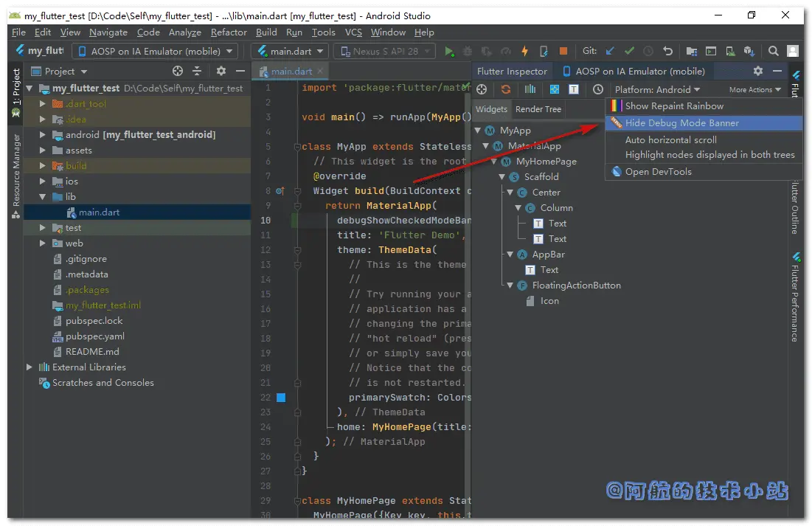Click the green Run button in toolbar

[x=449, y=51]
